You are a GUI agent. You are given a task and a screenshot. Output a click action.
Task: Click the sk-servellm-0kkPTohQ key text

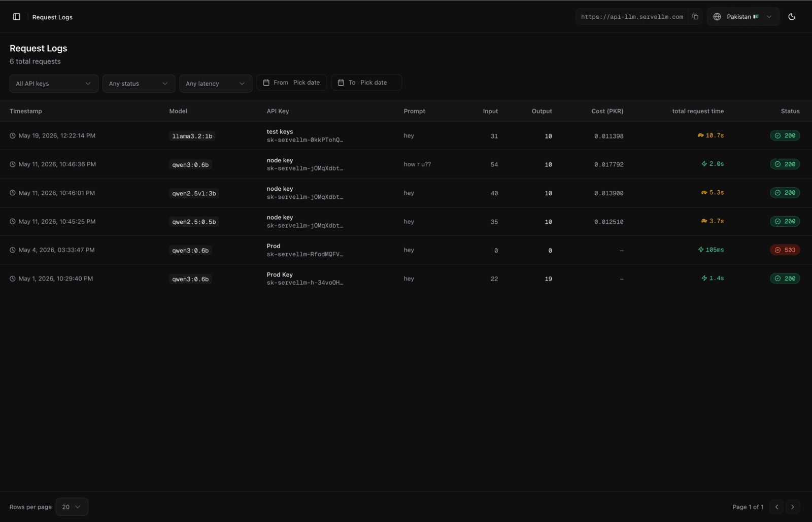305,140
